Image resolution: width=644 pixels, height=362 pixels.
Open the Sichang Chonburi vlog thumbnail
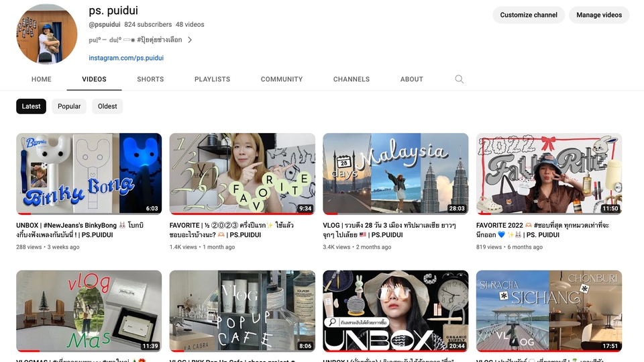(x=549, y=311)
